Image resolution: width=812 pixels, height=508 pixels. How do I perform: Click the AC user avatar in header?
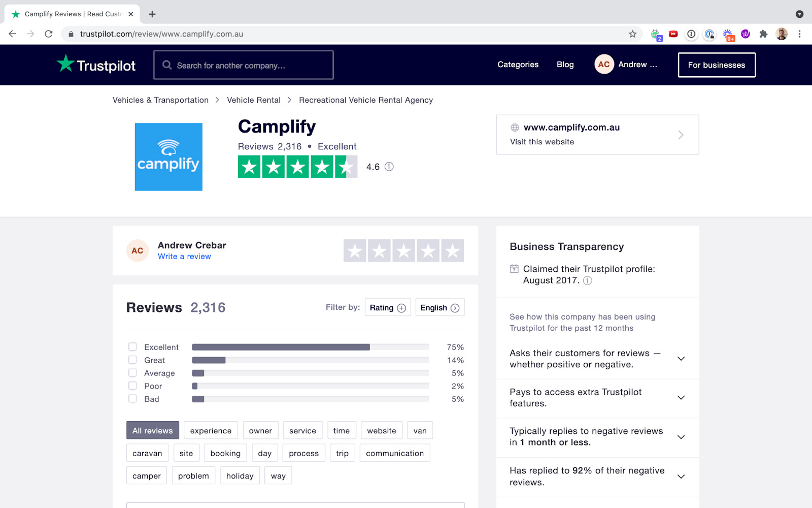point(604,65)
